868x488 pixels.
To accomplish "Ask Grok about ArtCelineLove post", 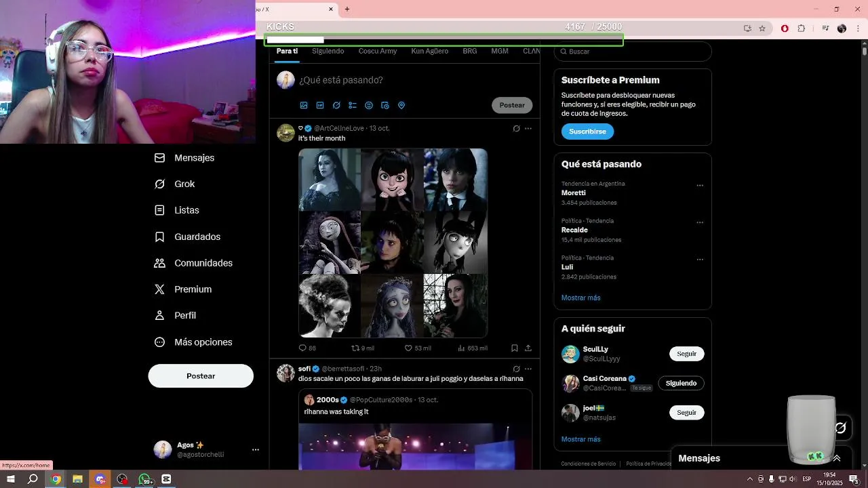I will pyautogui.click(x=516, y=128).
